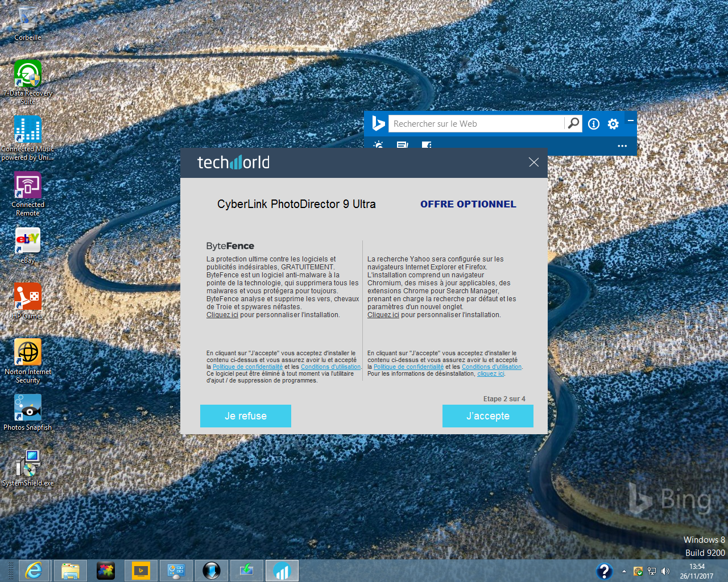Select the Connected Music desktop icon
Viewport: 728px width, 582px height.
[27, 138]
